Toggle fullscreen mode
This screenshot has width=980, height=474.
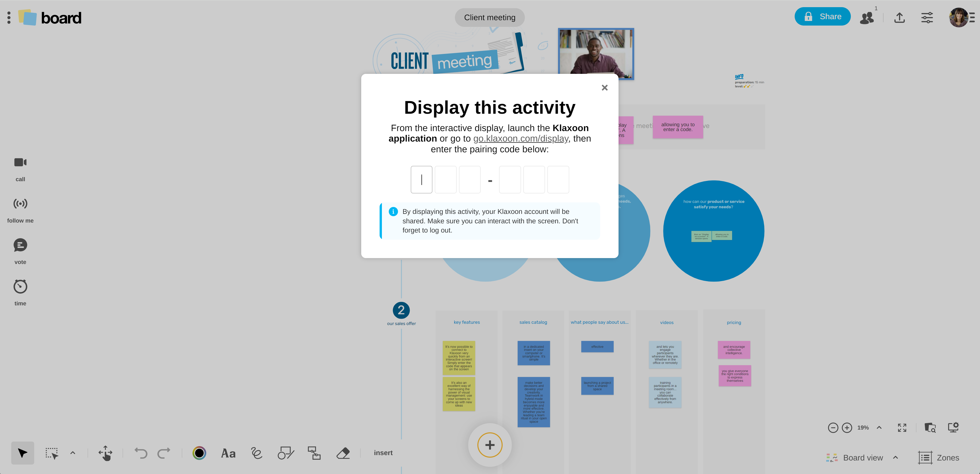click(x=902, y=427)
